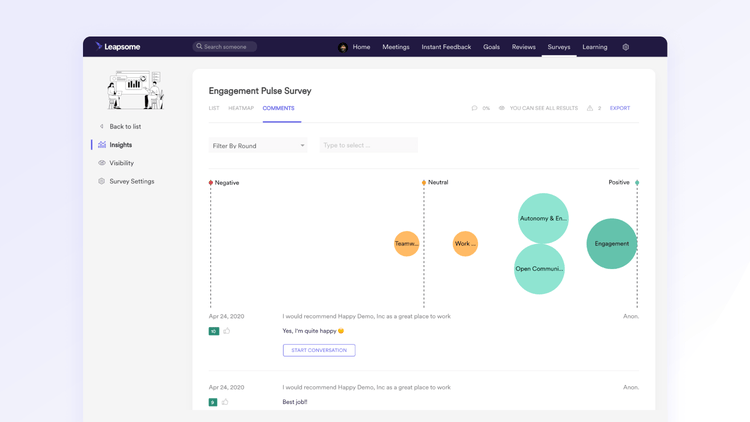Click the Leapsome logo
Screen dimensions: 750x422
pyautogui.click(x=118, y=46)
